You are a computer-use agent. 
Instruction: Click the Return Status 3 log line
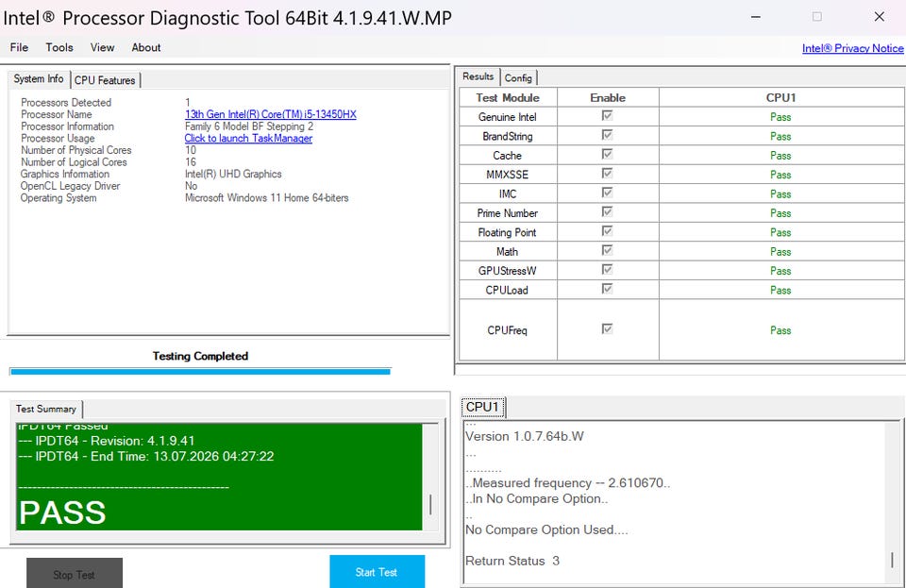(x=512, y=561)
